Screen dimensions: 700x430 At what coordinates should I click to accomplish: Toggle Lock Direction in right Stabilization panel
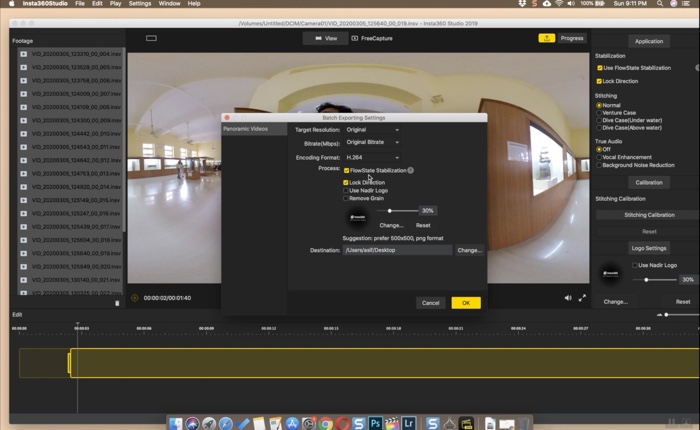click(x=599, y=81)
